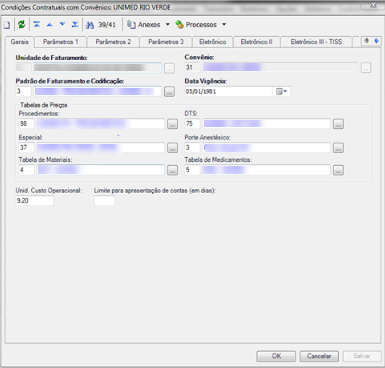
Task: Browse Tabela de Medicamentos lookup button
Action: point(338,170)
